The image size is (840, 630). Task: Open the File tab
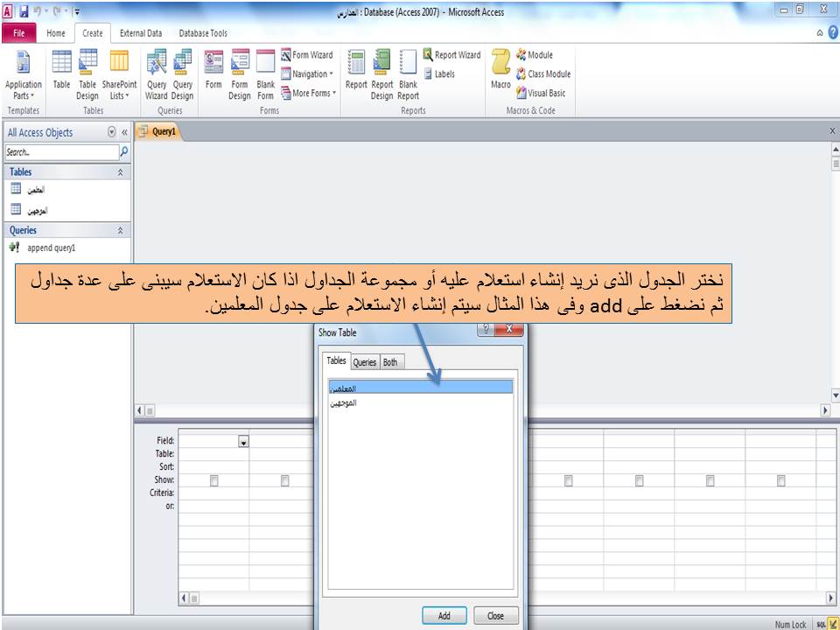18,33
